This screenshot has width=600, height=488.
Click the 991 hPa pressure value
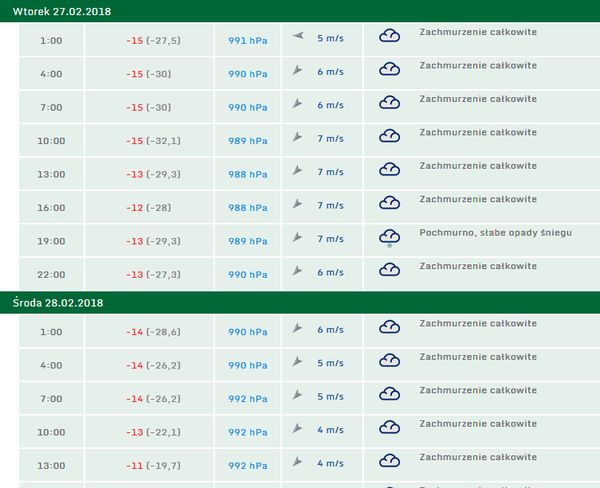247,41
